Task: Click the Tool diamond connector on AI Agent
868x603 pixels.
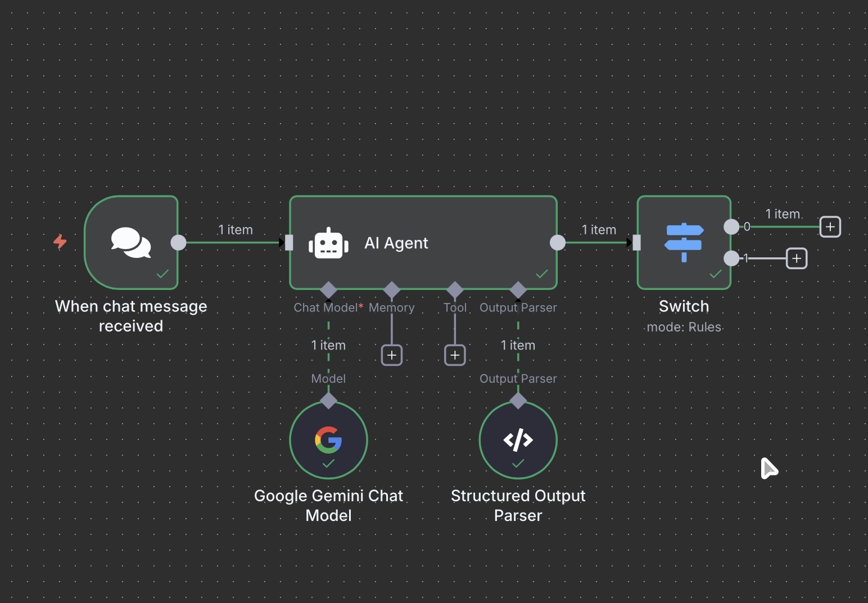Action: 455,290
